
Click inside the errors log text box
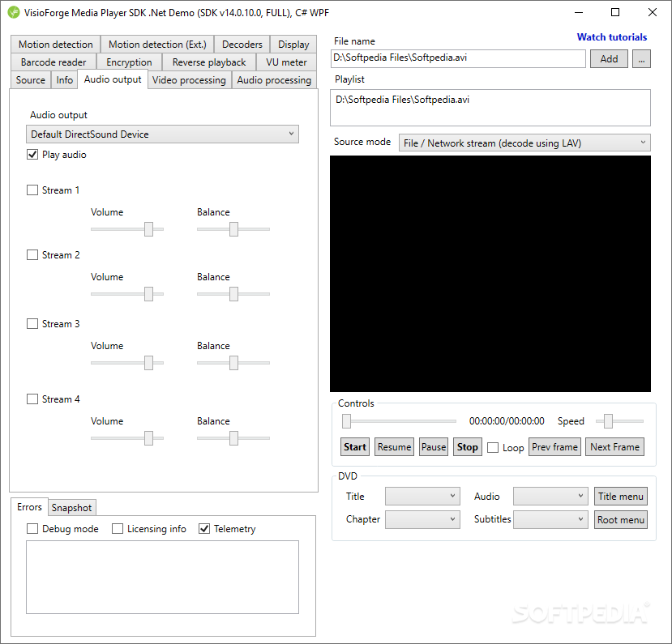coord(162,578)
